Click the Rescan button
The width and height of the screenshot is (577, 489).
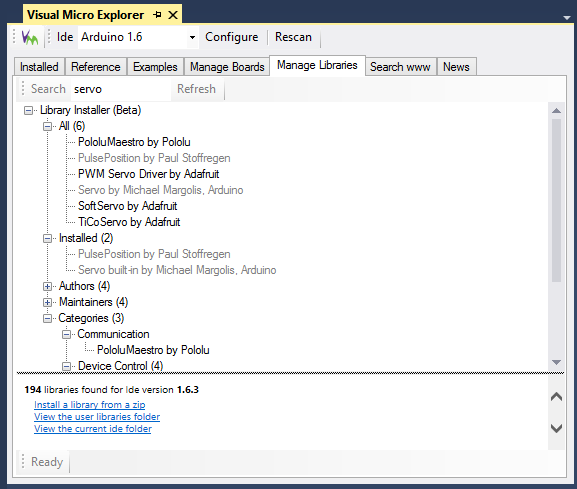point(293,37)
